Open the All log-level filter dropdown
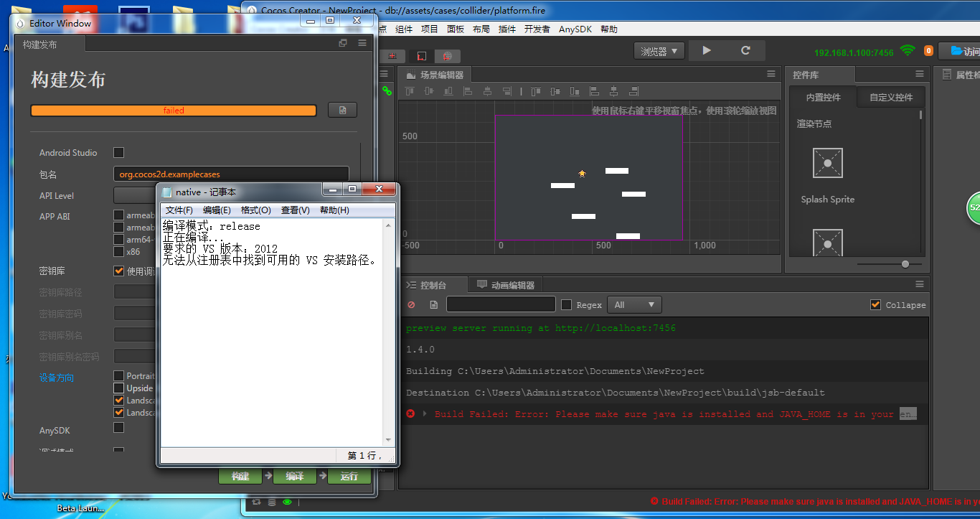The height and width of the screenshot is (519, 980). click(x=634, y=304)
